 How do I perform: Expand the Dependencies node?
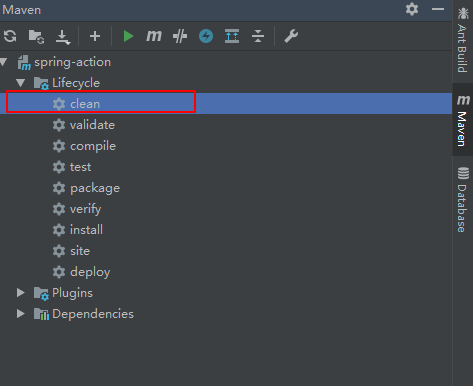[21, 314]
